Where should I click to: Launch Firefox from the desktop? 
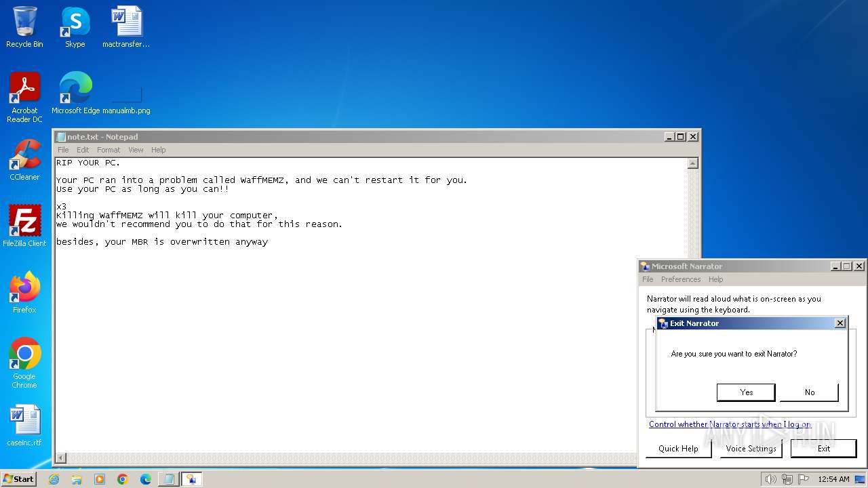click(24, 293)
